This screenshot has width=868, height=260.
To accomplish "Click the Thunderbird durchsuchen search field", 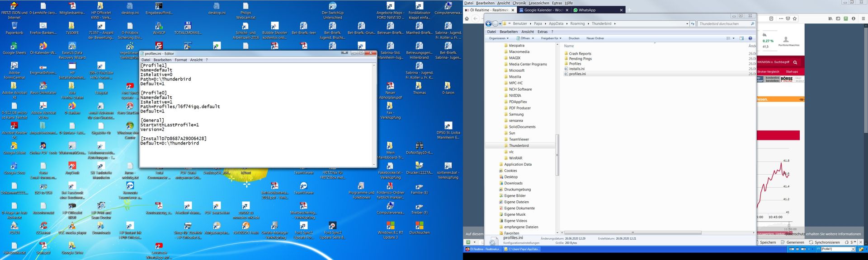I will tap(723, 23).
